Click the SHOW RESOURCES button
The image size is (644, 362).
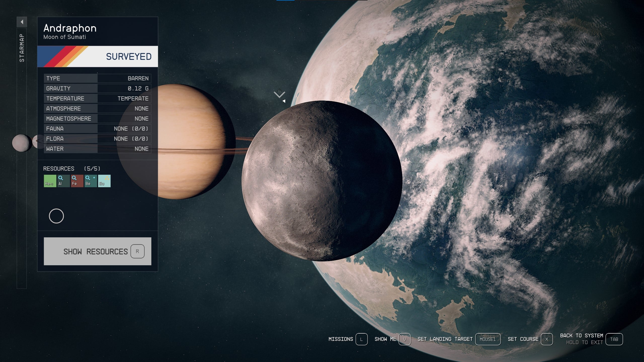click(x=96, y=251)
